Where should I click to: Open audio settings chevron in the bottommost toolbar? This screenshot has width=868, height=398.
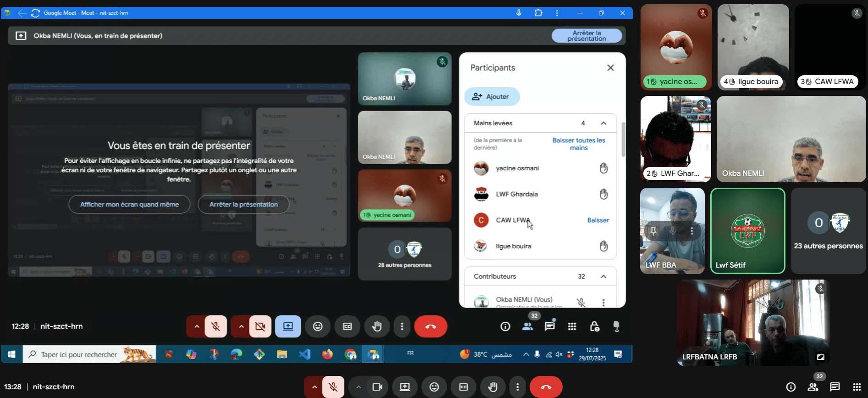[x=314, y=387]
